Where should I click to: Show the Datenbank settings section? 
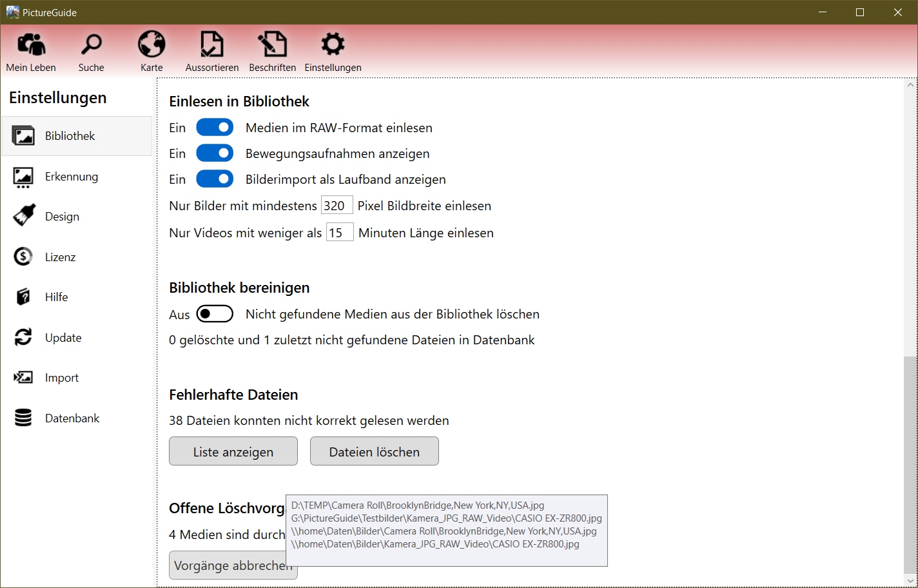[x=77, y=418]
